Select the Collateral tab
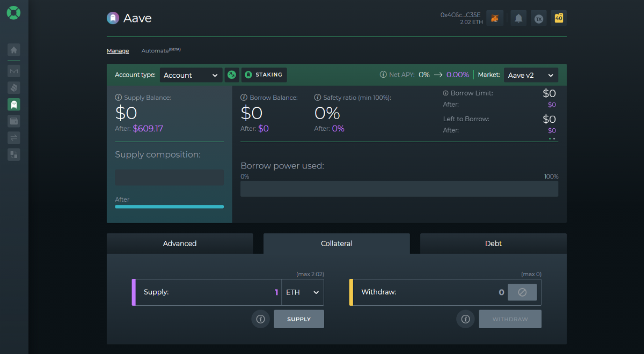 pos(336,244)
